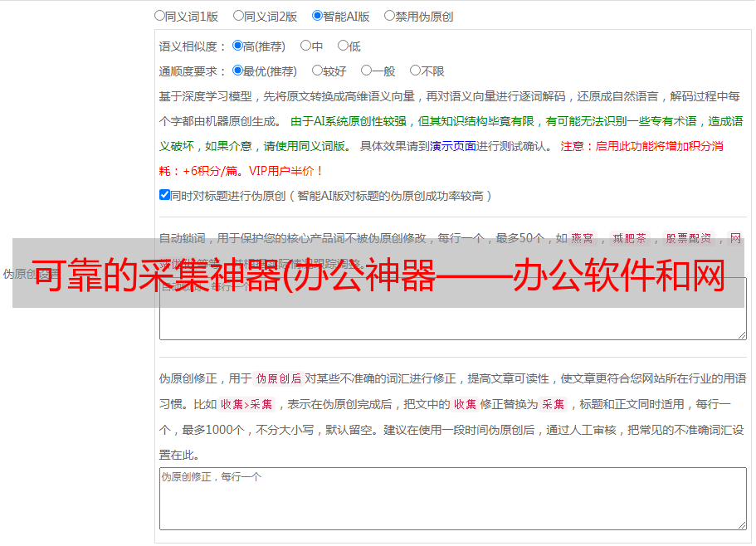Choose 一般 for 通顺度要求
The width and height of the screenshot is (756, 546).
tap(366, 71)
